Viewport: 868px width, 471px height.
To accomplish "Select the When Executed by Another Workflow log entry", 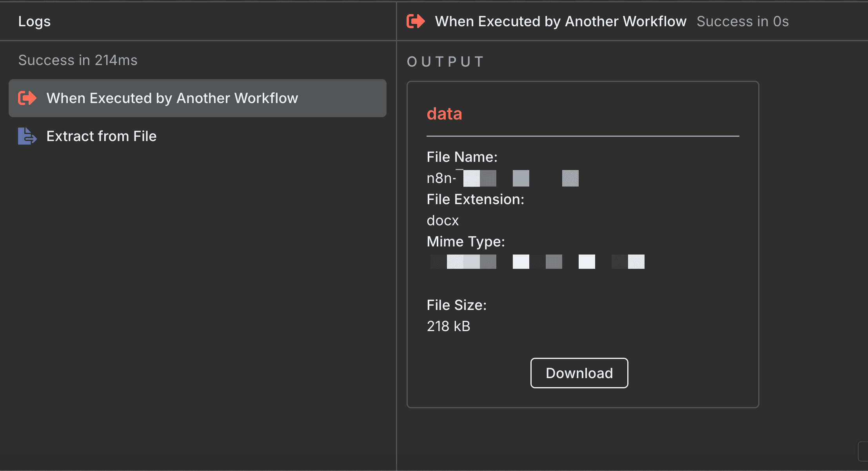I will point(173,98).
